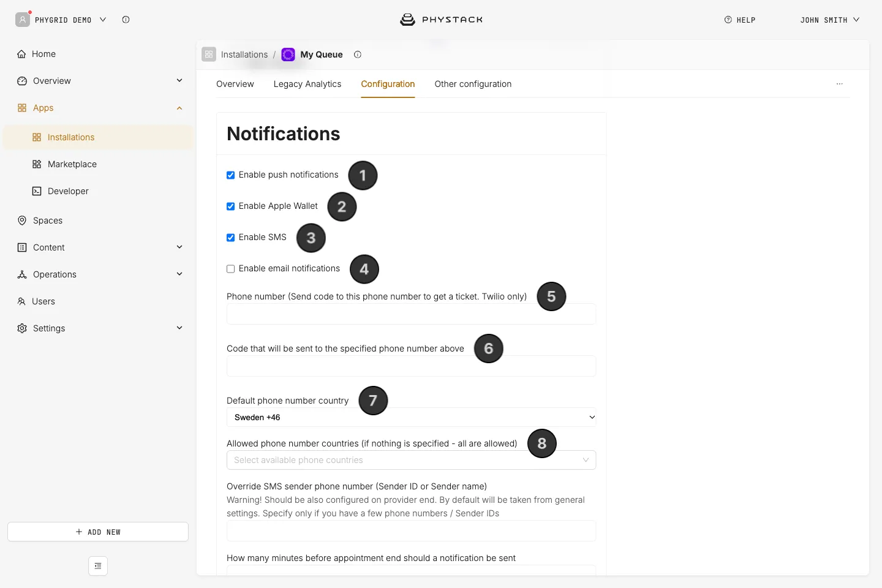Click the info icon beside PhyGrid Demo

click(x=126, y=20)
